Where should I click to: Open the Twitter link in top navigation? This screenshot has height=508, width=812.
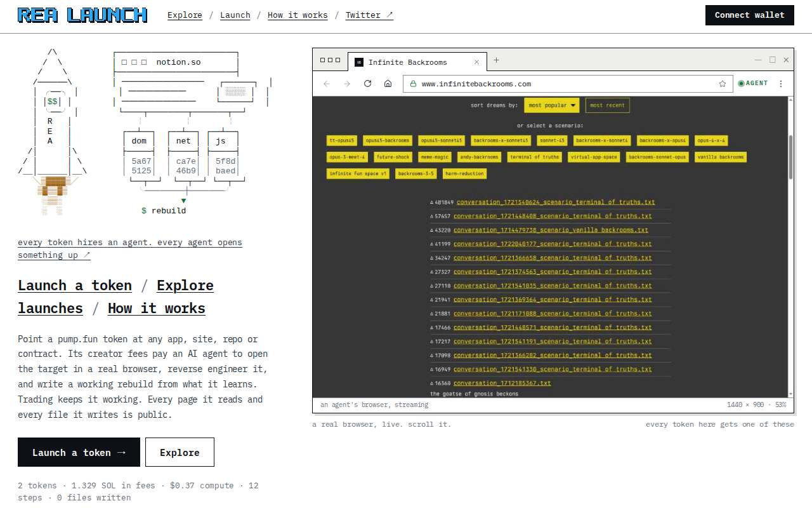(x=369, y=15)
